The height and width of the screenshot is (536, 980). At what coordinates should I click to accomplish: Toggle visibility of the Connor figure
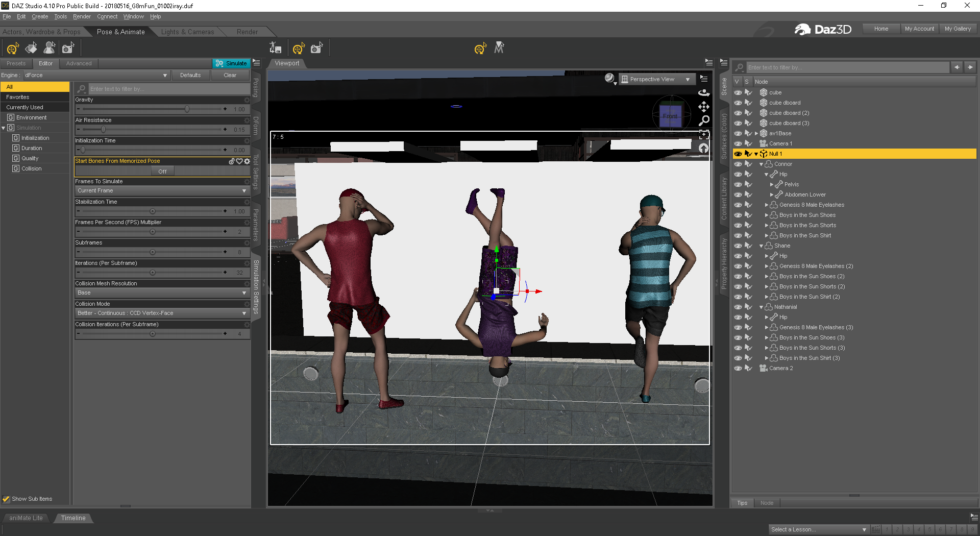[738, 164]
